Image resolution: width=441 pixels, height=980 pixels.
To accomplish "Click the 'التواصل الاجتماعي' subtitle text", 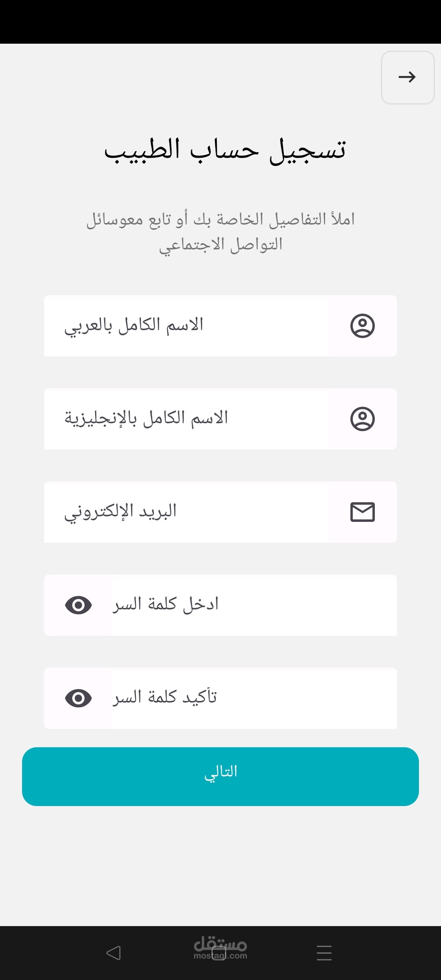I will [220, 245].
